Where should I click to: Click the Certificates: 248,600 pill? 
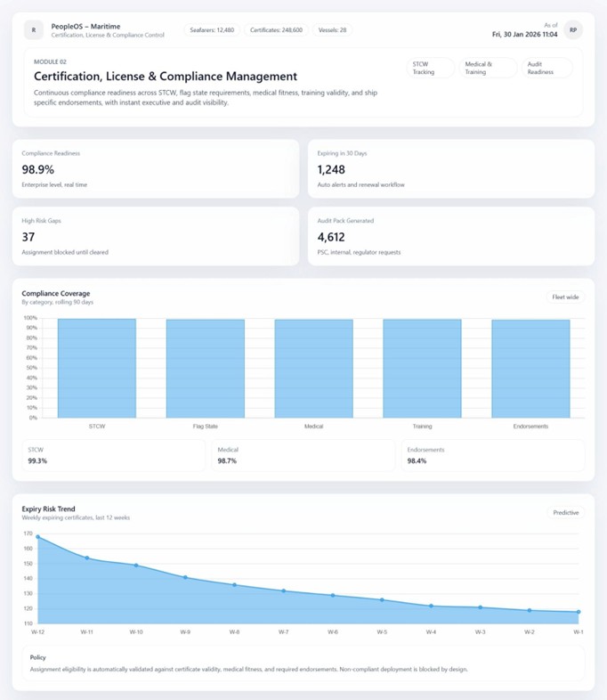[x=275, y=29]
